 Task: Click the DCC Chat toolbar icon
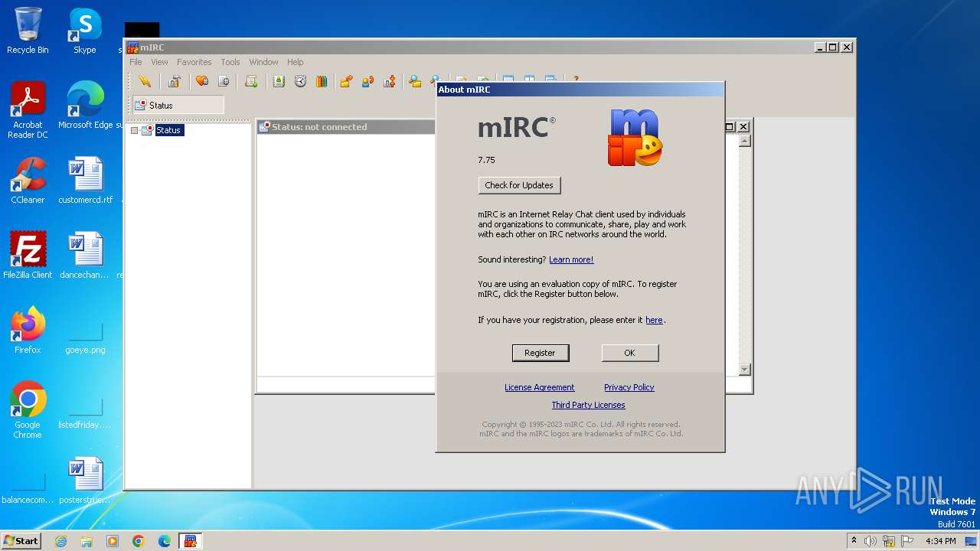pyautogui.click(x=367, y=81)
